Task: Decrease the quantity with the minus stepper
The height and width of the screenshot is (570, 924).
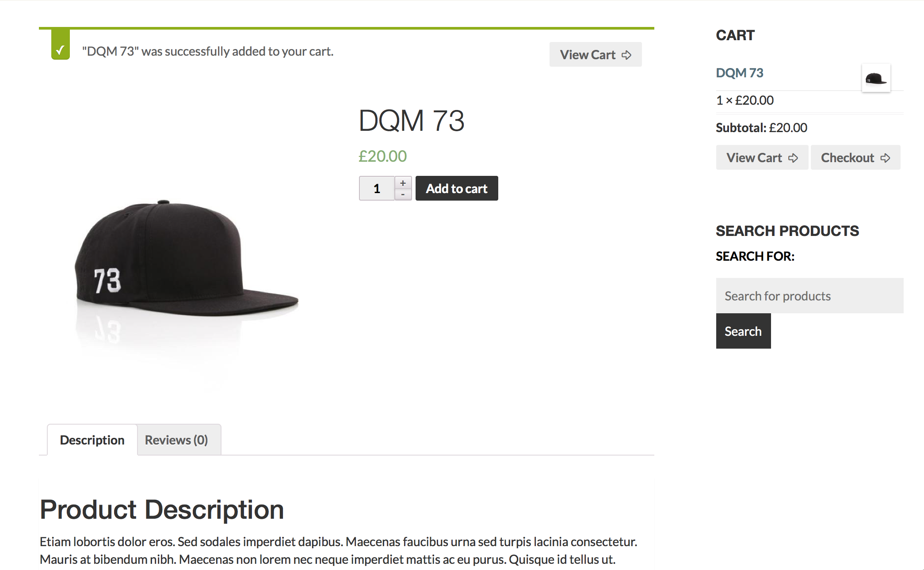Action: click(x=403, y=194)
